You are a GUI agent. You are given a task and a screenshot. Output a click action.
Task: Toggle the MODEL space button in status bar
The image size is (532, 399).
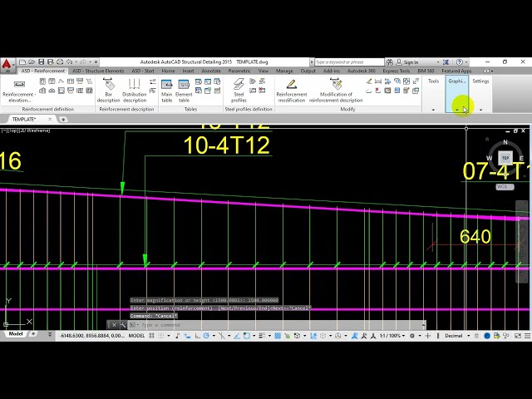pyautogui.click(x=136, y=336)
